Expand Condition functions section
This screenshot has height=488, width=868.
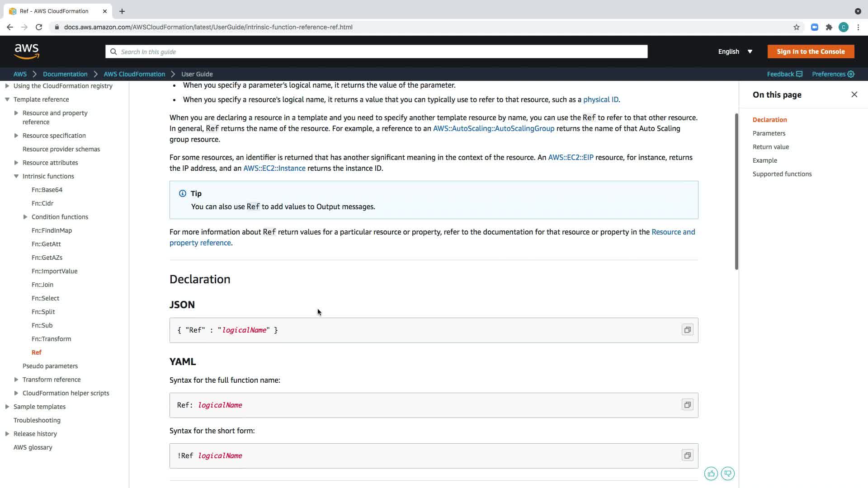(25, 217)
